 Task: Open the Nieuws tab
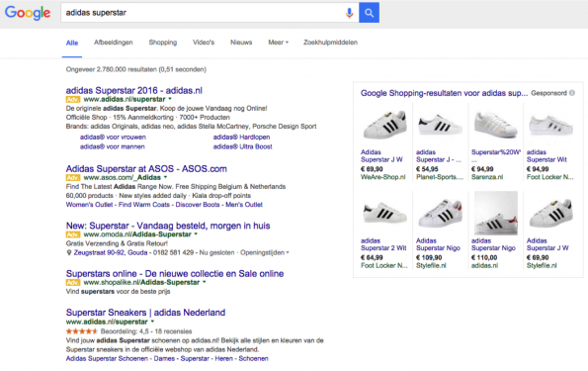tap(241, 43)
